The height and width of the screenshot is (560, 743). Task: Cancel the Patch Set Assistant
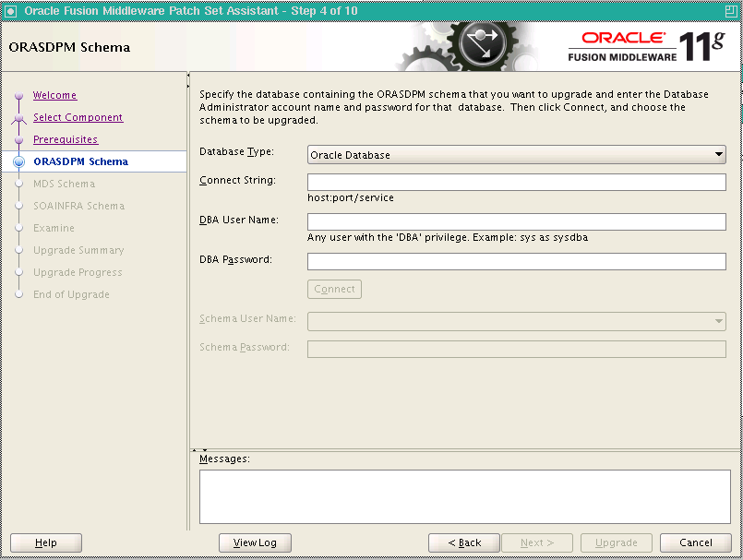tap(696, 542)
